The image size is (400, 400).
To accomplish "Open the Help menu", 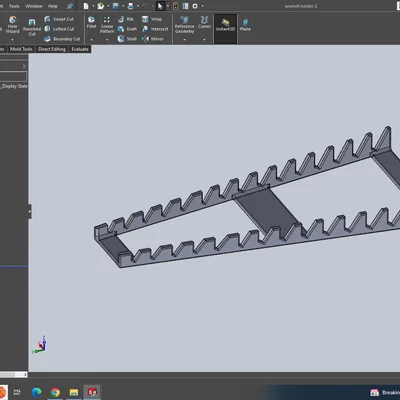I will pyautogui.click(x=53, y=6).
